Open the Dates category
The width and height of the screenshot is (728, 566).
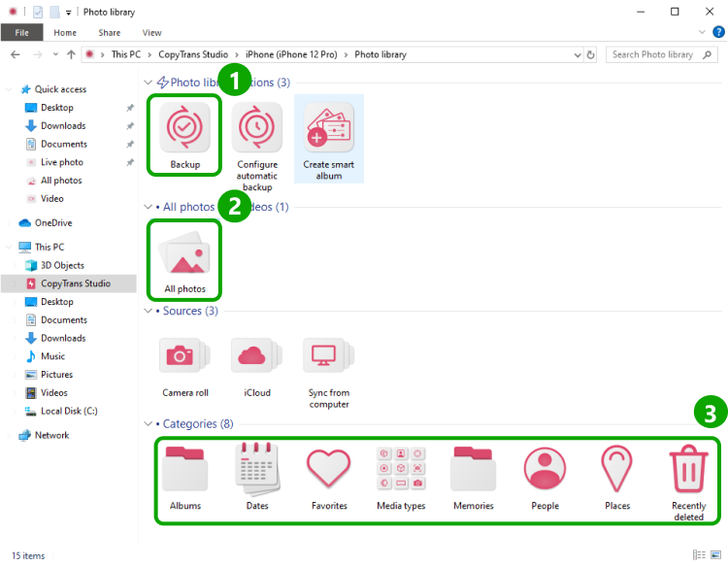(257, 469)
